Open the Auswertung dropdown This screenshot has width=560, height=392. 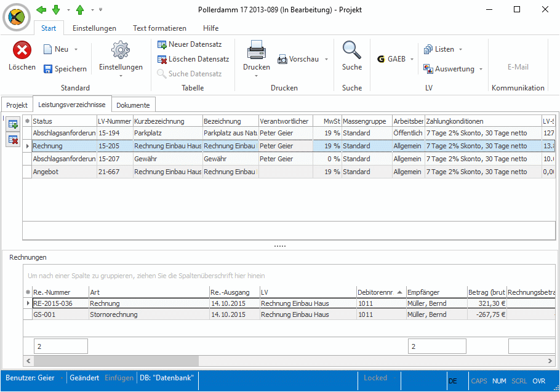pos(481,69)
